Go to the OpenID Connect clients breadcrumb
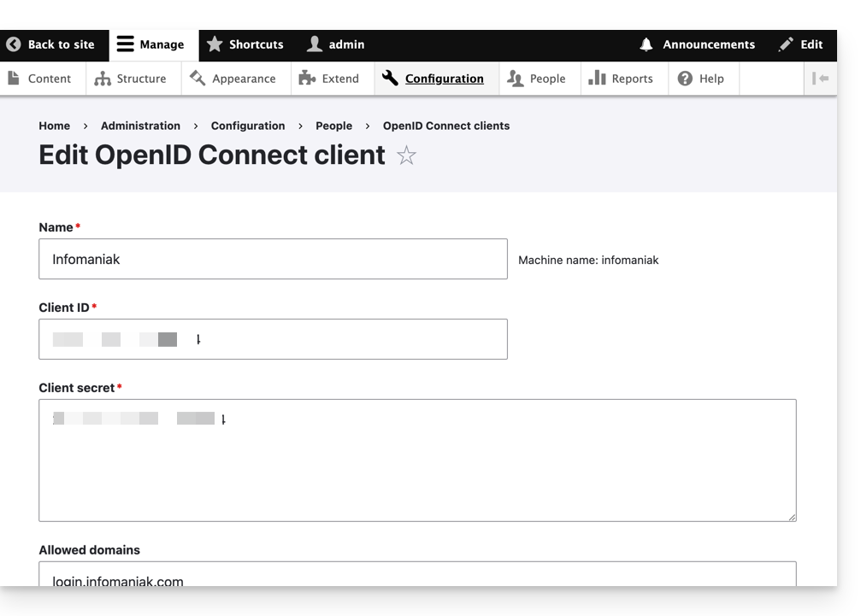 coord(446,126)
